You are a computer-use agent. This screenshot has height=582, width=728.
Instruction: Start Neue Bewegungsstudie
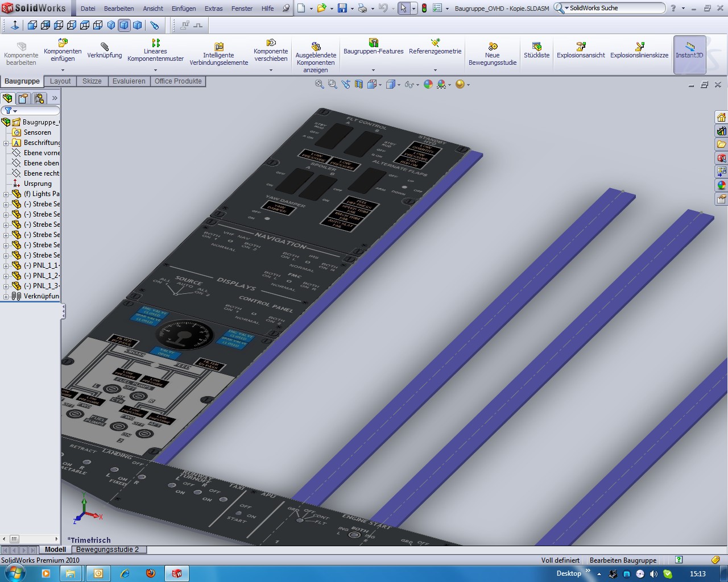493,46
